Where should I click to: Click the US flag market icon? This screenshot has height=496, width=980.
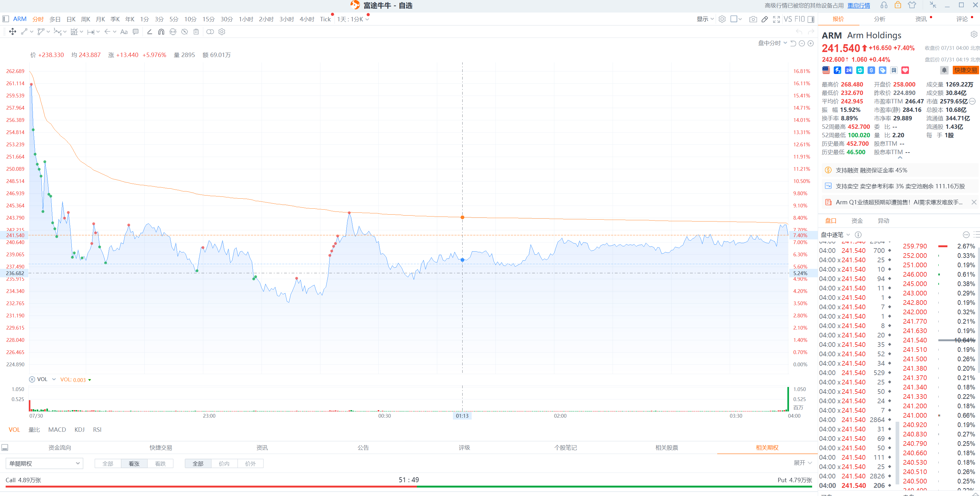tap(826, 70)
